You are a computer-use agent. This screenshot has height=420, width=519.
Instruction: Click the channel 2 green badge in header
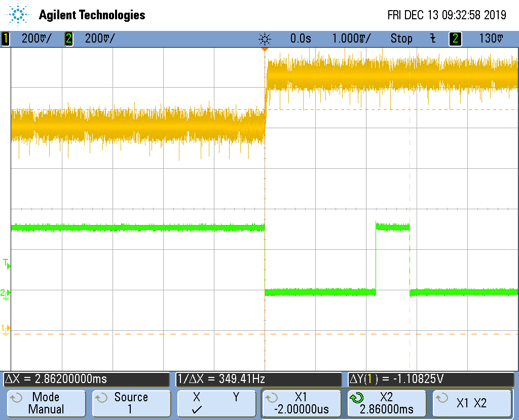tap(68, 39)
